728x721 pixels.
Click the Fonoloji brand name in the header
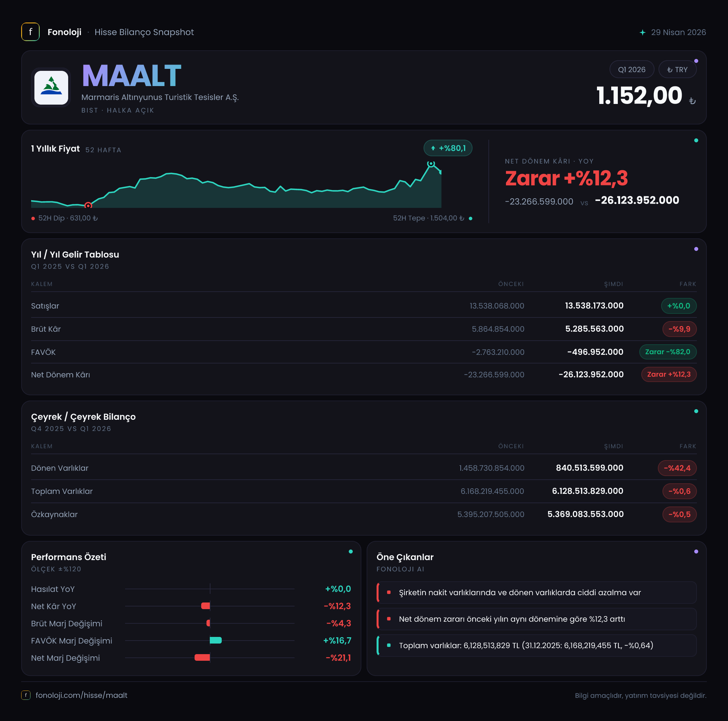click(x=65, y=32)
